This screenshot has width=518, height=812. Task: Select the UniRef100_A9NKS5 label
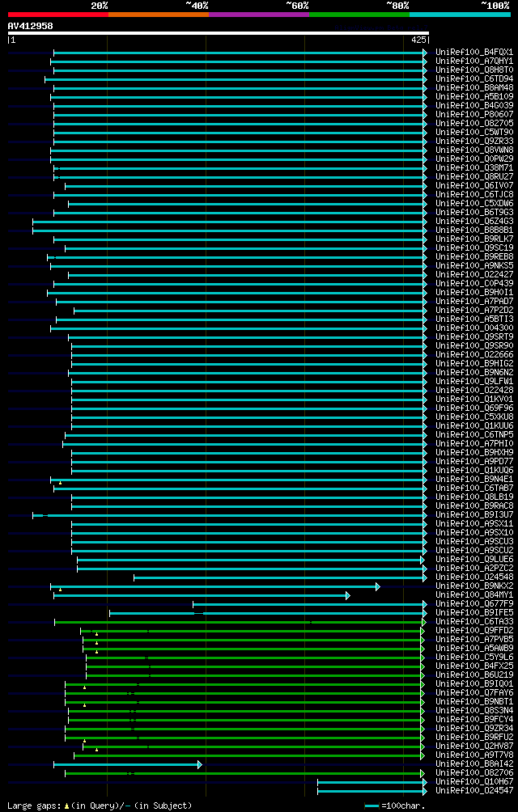pos(474,265)
